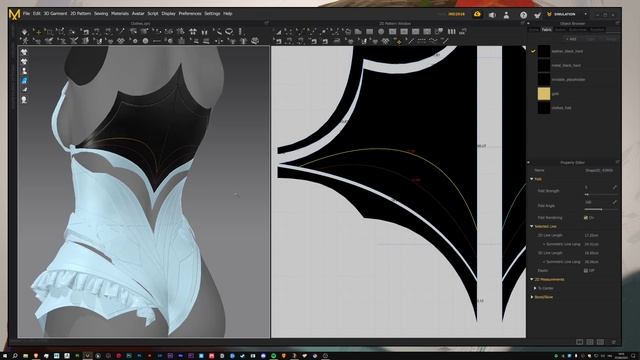Click the first layout icon at bottom right
This screenshot has height=360, width=640.
pos(579,342)
